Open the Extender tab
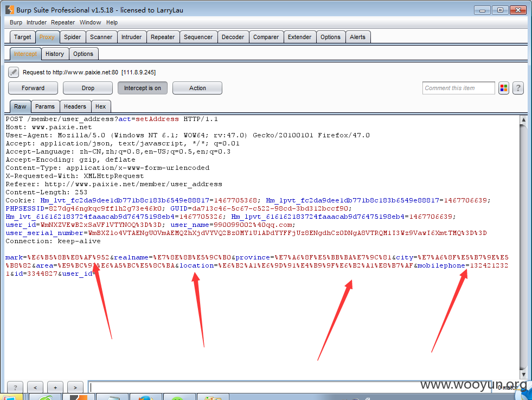Screen dimensions: 532x400 click(x=299, y=37)
